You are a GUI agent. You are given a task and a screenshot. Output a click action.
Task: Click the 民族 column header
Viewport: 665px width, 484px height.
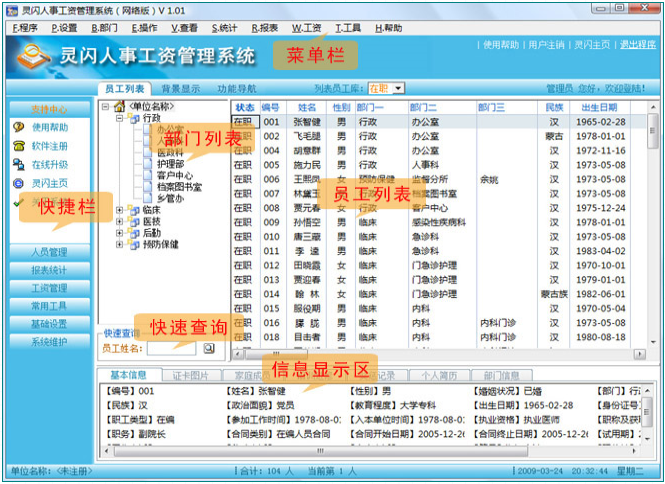554,108
